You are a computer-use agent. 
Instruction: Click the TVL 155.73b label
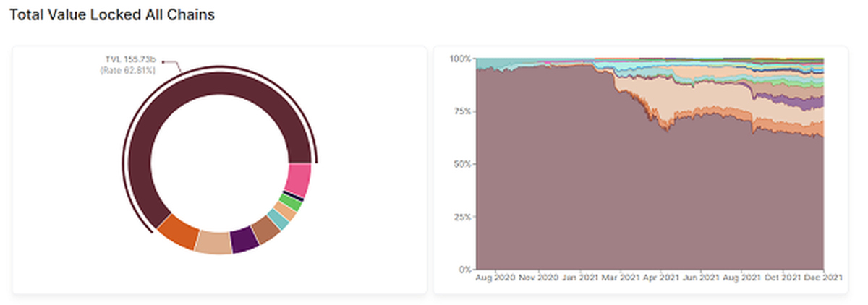(x=131, y=61)
